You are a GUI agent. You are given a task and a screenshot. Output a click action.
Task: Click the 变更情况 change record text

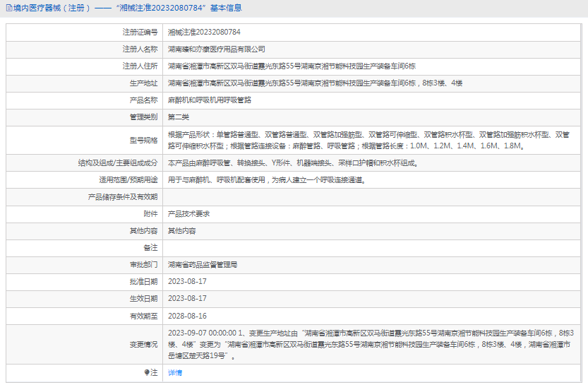coord(371,344)
